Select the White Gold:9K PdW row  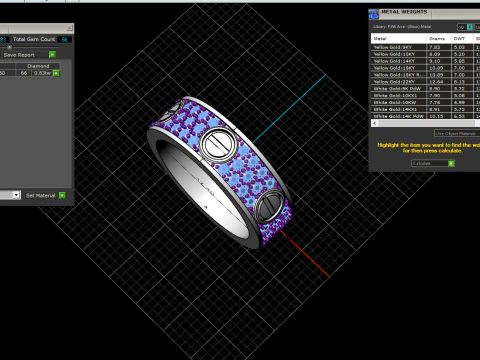[x=425, y=89]
